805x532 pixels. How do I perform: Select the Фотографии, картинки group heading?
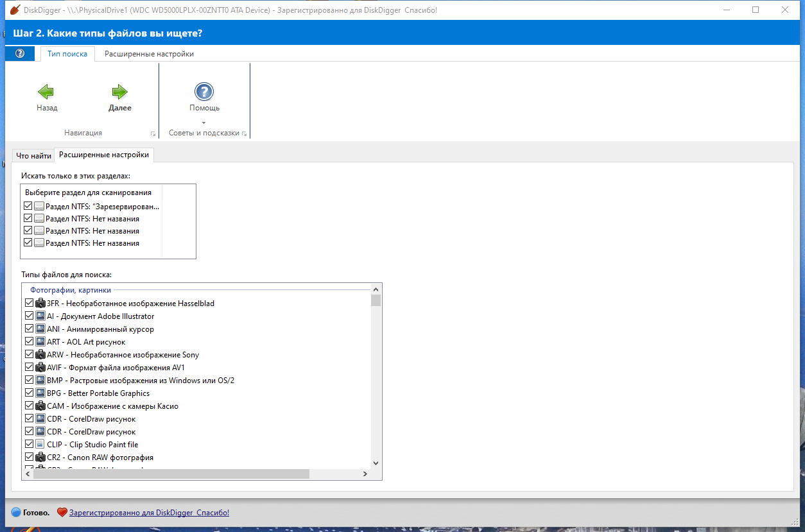[x=70, y=290]
